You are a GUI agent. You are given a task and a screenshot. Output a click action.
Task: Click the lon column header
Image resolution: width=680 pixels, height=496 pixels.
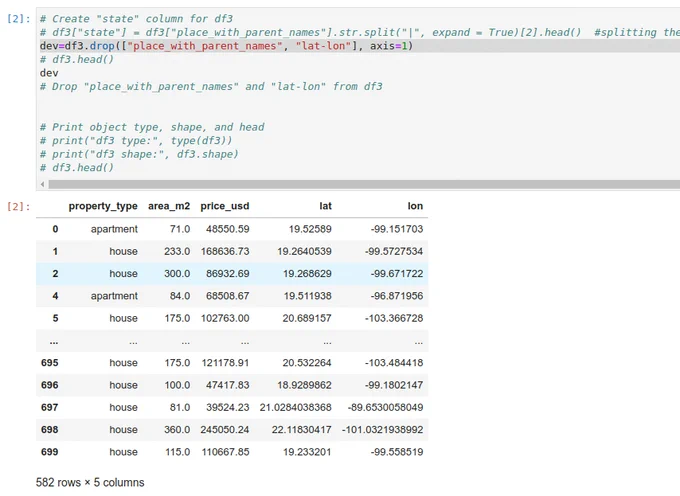click(x=415, y=206)
